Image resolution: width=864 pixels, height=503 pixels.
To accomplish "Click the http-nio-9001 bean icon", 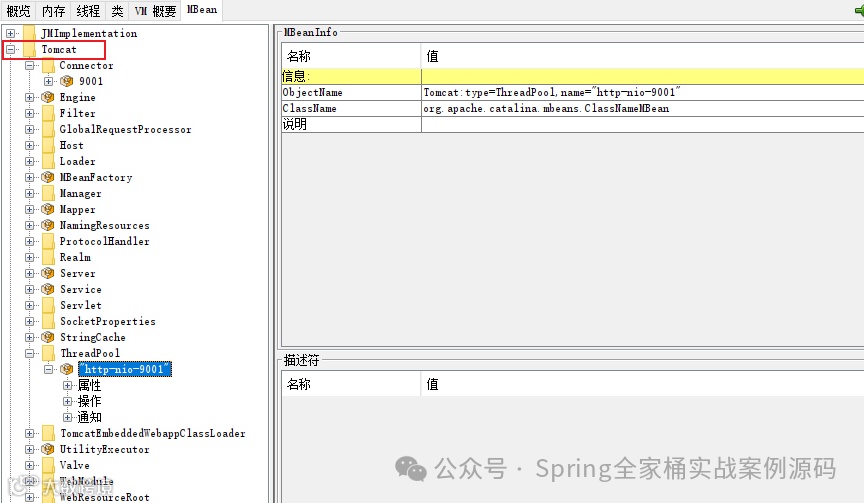I will click(67, 369).
